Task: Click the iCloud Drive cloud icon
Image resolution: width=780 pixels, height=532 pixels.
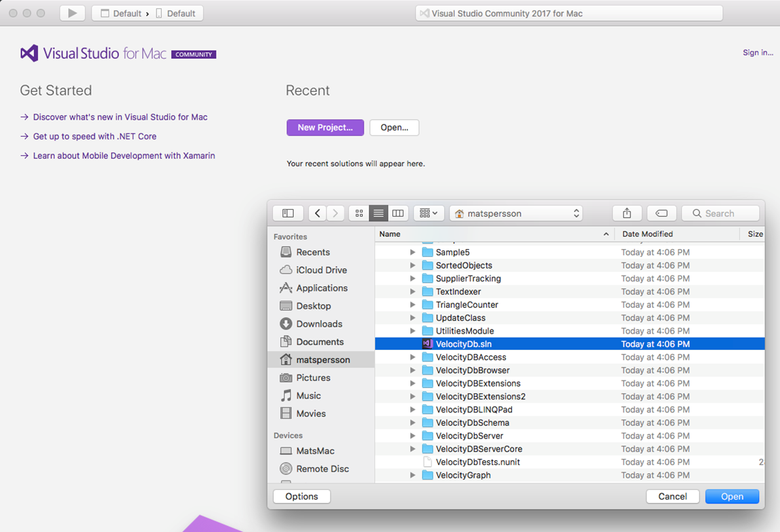Action: pos(286,270)
